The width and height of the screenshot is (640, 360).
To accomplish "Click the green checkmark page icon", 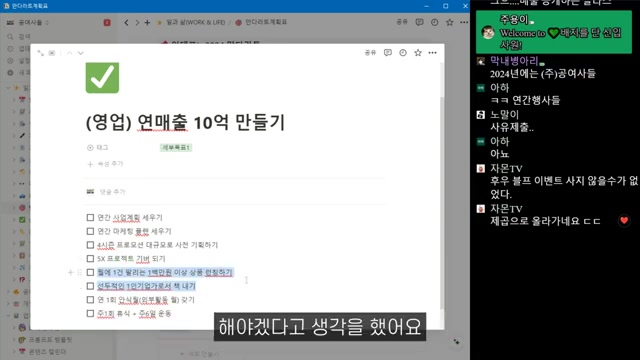I will pyautogui.click(x=102, y=78).
